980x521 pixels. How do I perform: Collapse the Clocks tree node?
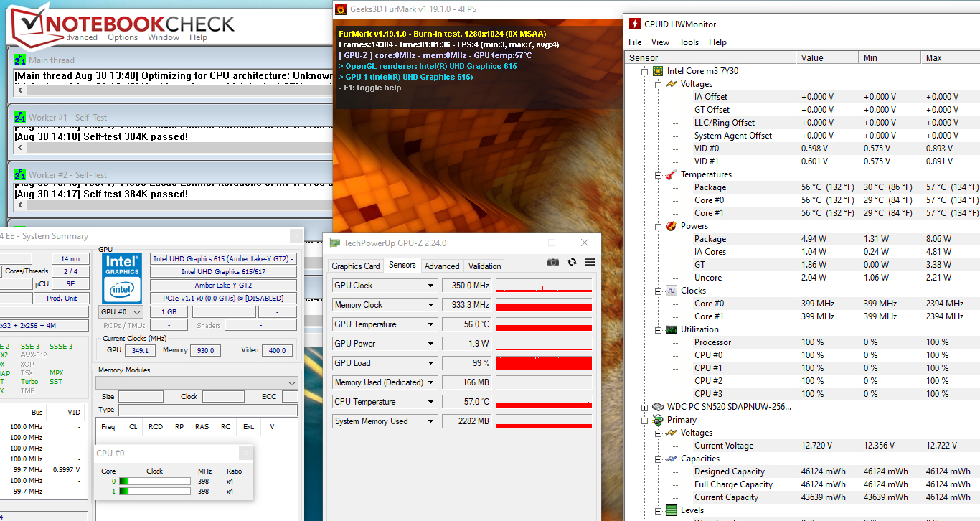click(x=658, y=291)
